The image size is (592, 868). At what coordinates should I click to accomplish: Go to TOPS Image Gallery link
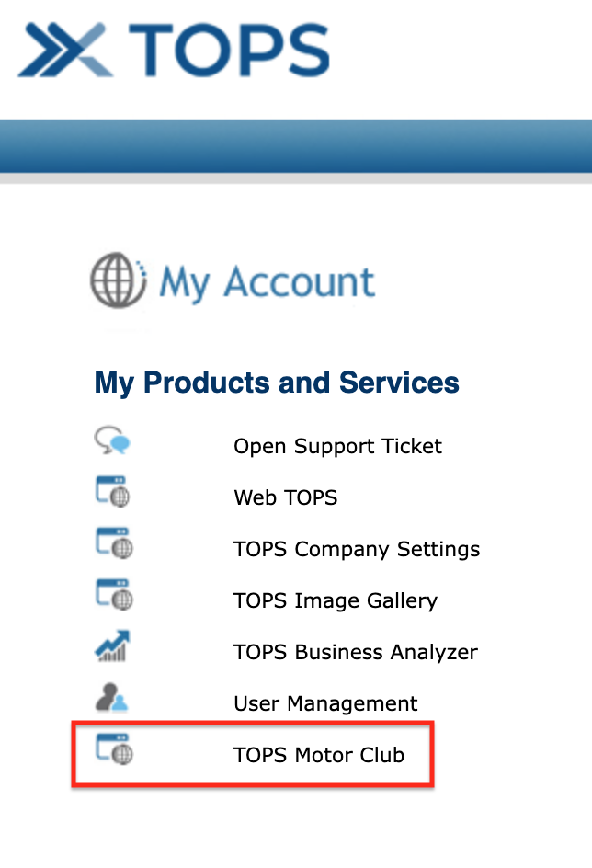[336, 600]
